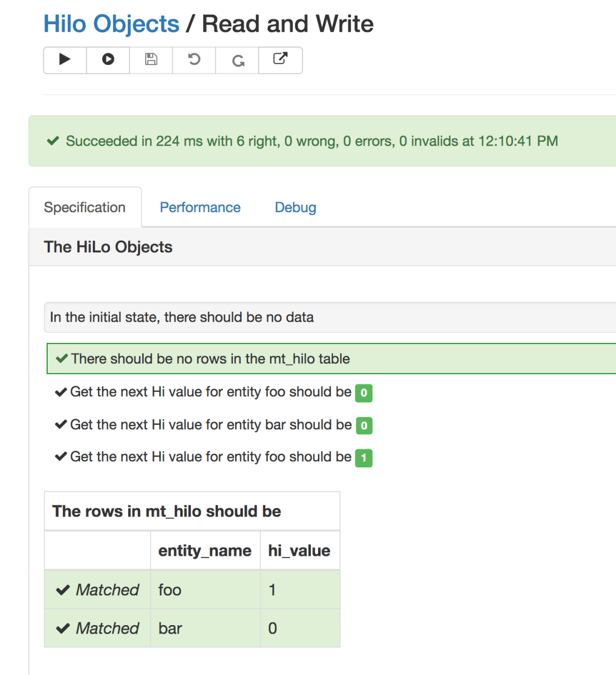Follow the Hilo Objects breadcrumb link
Viewport: 616px width, 675px height.
(x=111, y=24)
